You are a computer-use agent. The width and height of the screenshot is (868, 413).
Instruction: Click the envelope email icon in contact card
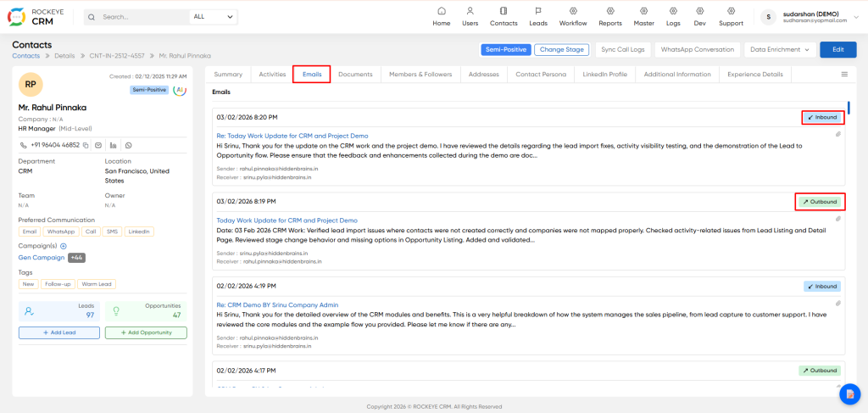[x=98, y=145]
